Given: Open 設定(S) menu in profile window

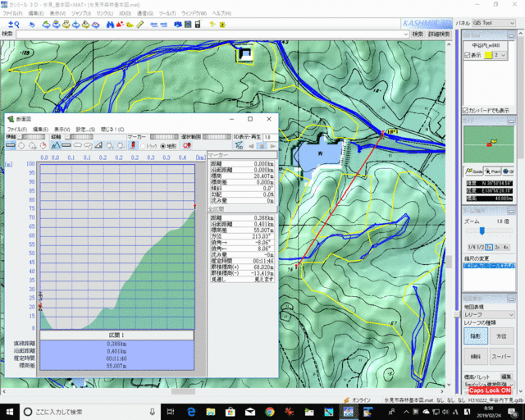Looking at the screenshot, I should 85,130.
